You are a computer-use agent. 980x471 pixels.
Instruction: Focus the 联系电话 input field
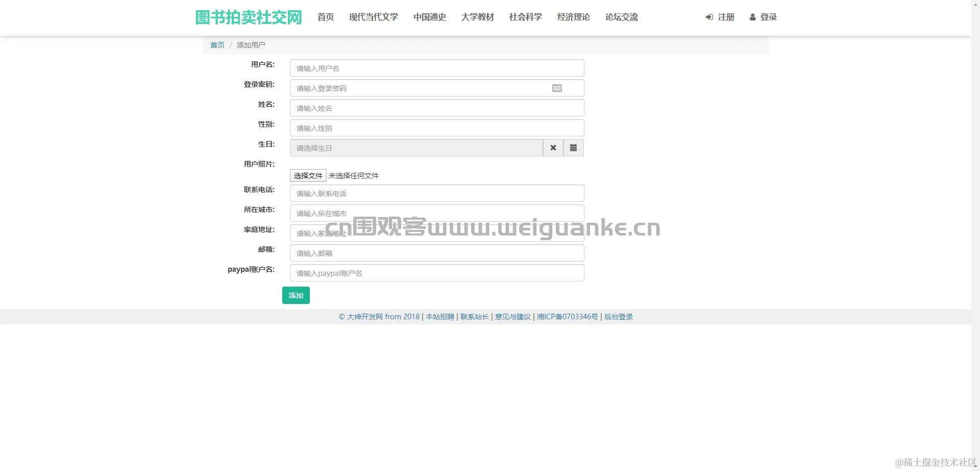point(437,193)
